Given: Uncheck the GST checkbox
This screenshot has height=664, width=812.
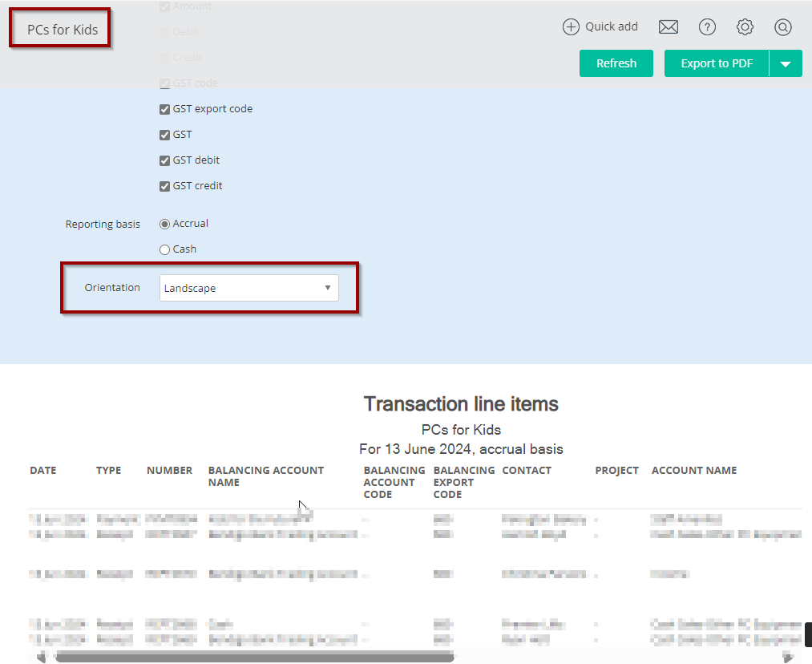Looking at the screenshot, I should tap(164, 135).
